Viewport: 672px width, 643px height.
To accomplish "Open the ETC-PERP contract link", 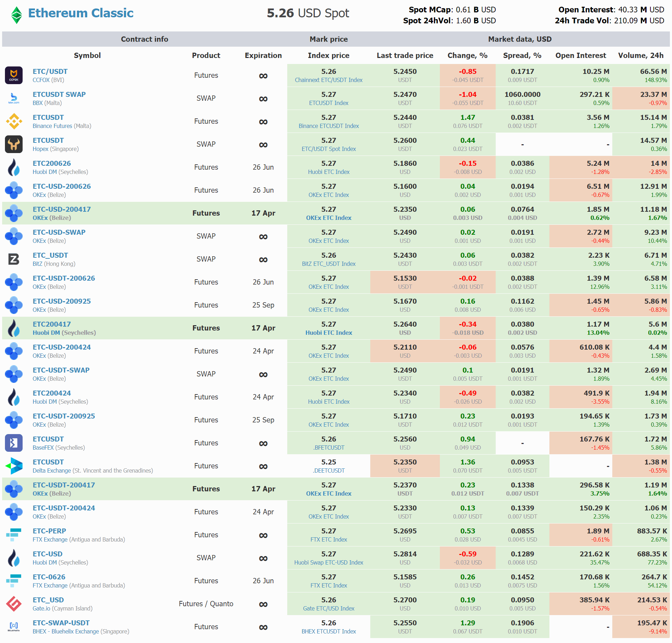I will pyautogui.click(x=49, y=531).
